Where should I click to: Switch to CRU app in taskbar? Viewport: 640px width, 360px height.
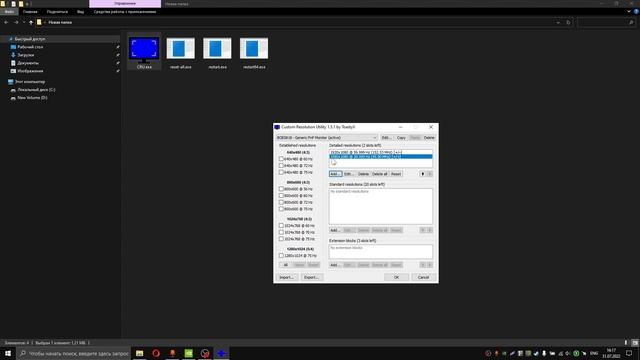point(221,353)
